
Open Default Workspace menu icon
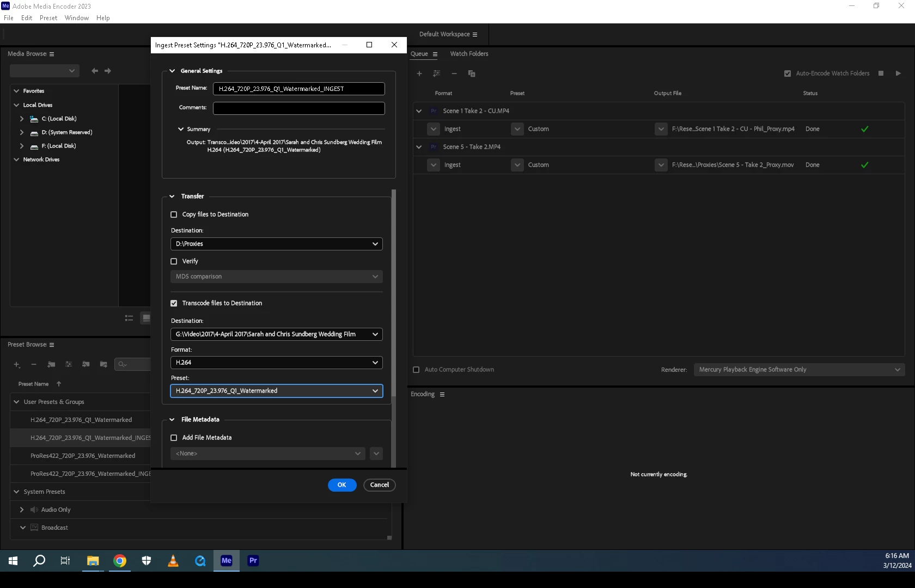click(475, 34)
